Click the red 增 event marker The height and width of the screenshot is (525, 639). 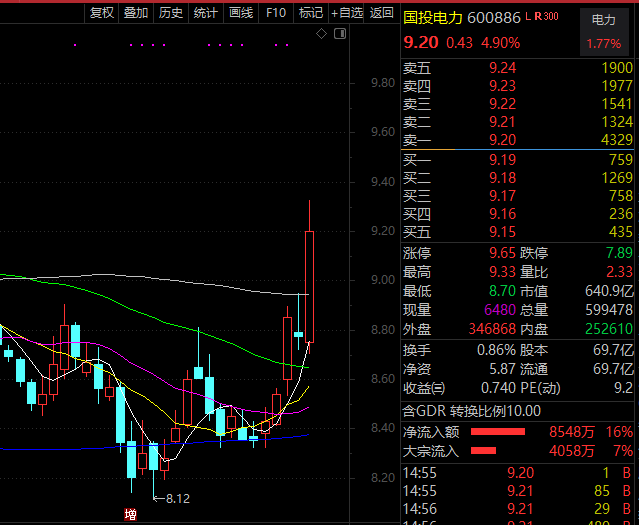(130, 514)
